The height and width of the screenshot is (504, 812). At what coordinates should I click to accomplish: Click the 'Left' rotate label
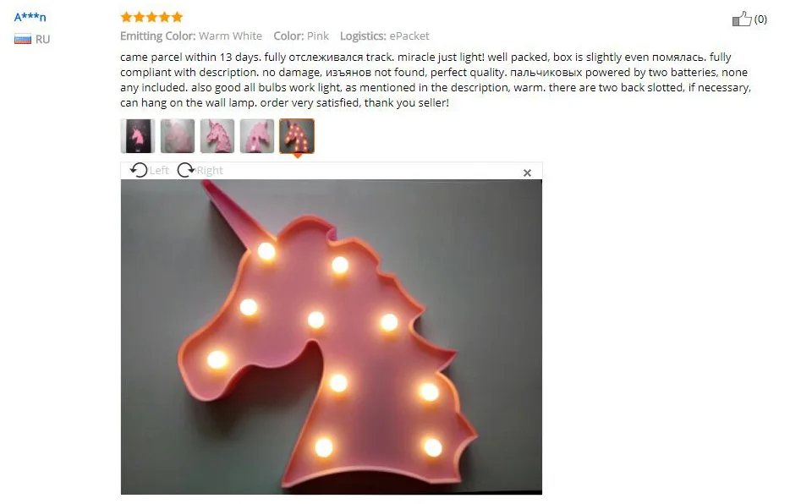click(x=159, y=171)
